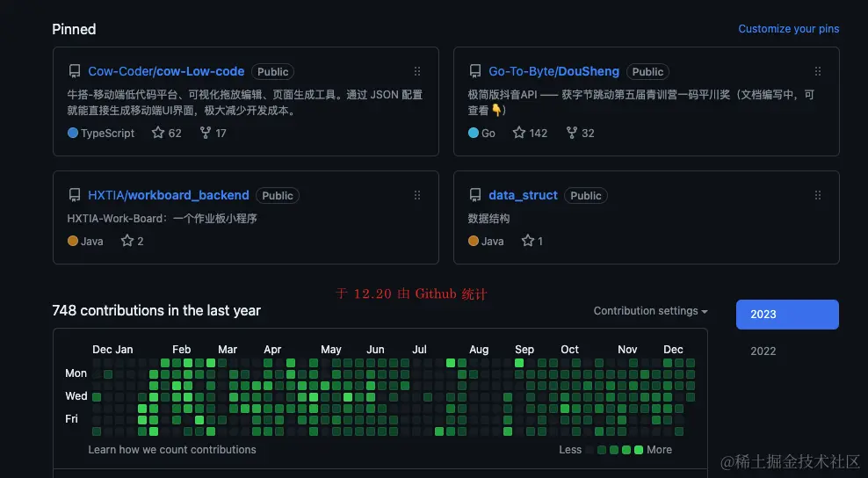Viewport: 868px width, 478px height.
Task: Grab the drag handle on workboard_backend card
Action: 417,195
